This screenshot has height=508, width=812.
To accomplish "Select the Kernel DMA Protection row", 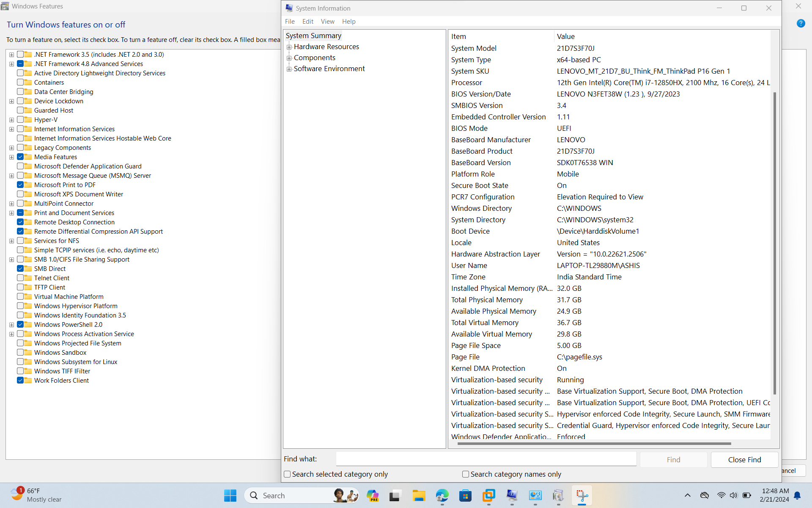I will click(610, 368).
